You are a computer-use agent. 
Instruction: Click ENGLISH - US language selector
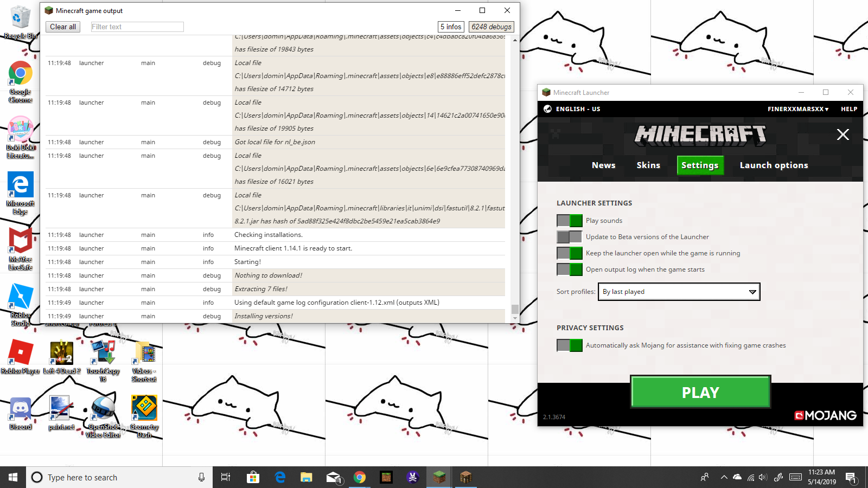(x=578, y=109)
